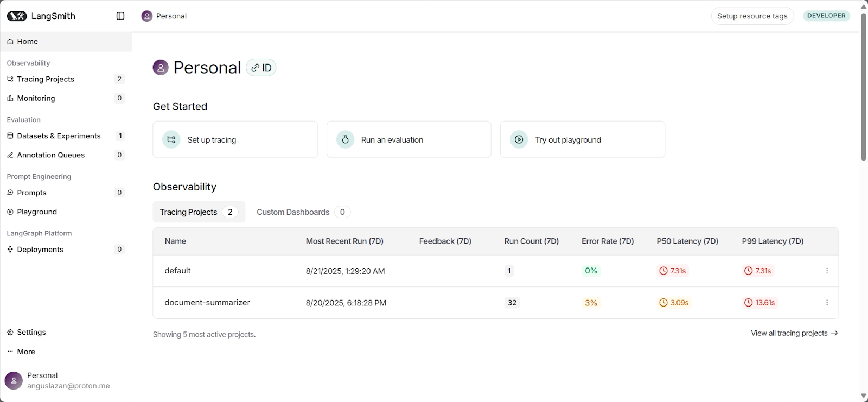Screen dimensions: 868x402
Task: Click the scrollbar down arrow
Action: coord(864,396)
